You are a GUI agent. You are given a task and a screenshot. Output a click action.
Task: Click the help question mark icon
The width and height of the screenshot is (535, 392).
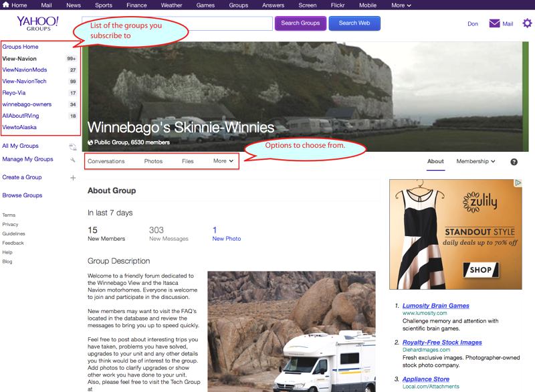pyautogui.click(x=514, y=162)
